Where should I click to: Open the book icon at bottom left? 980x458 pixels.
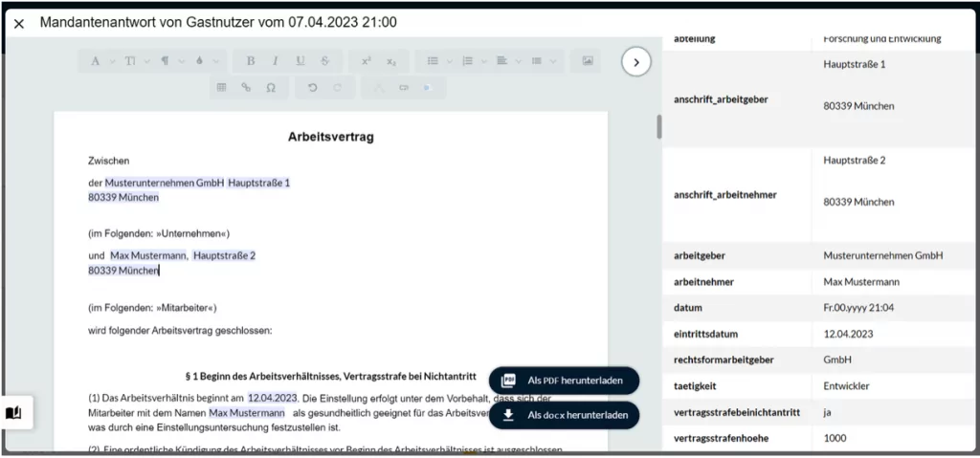point(13,413)
